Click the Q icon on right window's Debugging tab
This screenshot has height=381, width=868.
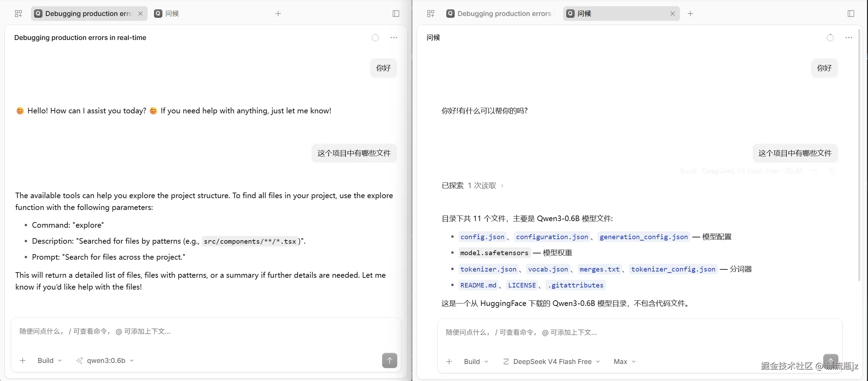tap(451, 14)
